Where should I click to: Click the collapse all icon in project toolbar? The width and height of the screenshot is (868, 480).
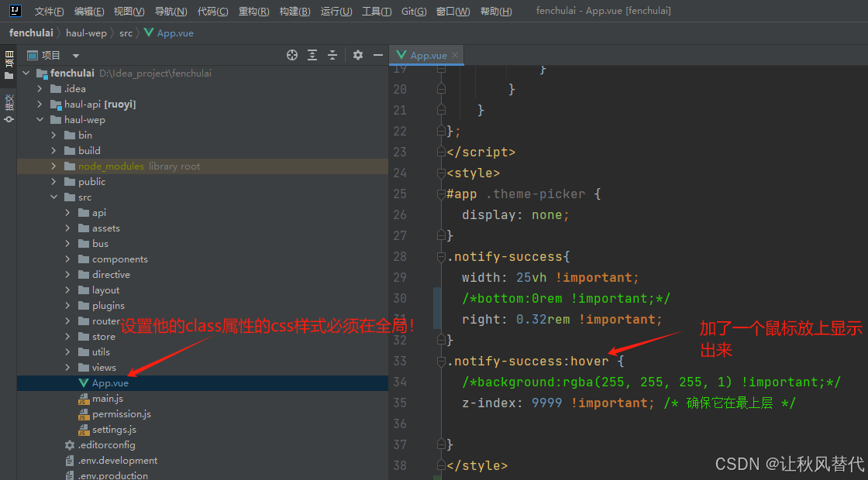(332, 55)
